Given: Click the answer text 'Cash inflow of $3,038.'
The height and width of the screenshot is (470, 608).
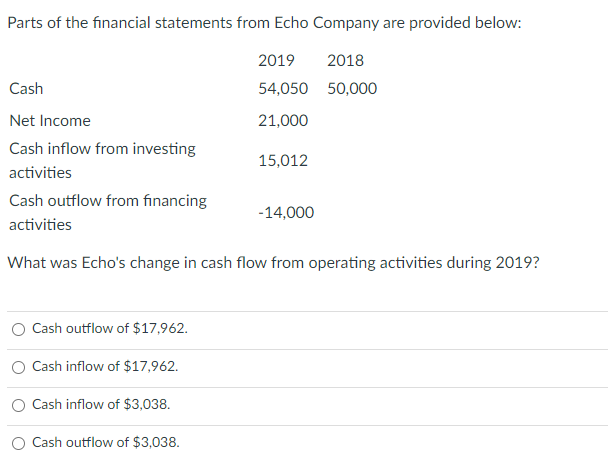Looking at the screenshot, I should (x=101, y=404).
